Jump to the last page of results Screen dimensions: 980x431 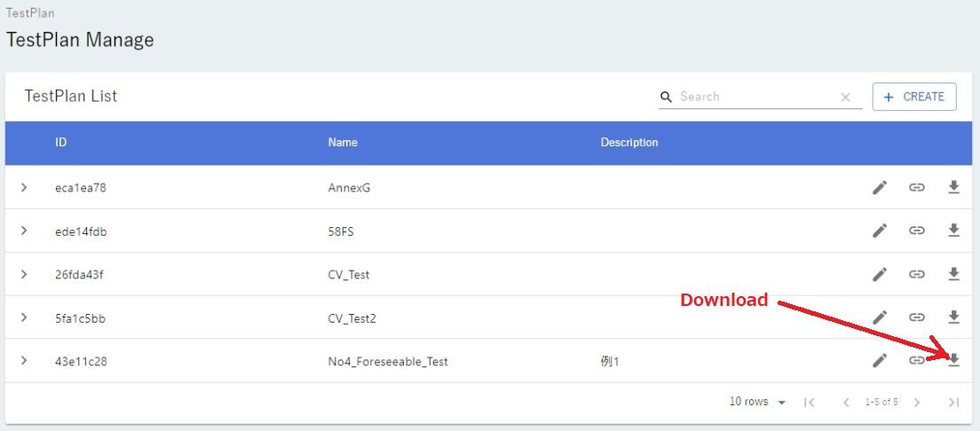(x=953, y=403)
